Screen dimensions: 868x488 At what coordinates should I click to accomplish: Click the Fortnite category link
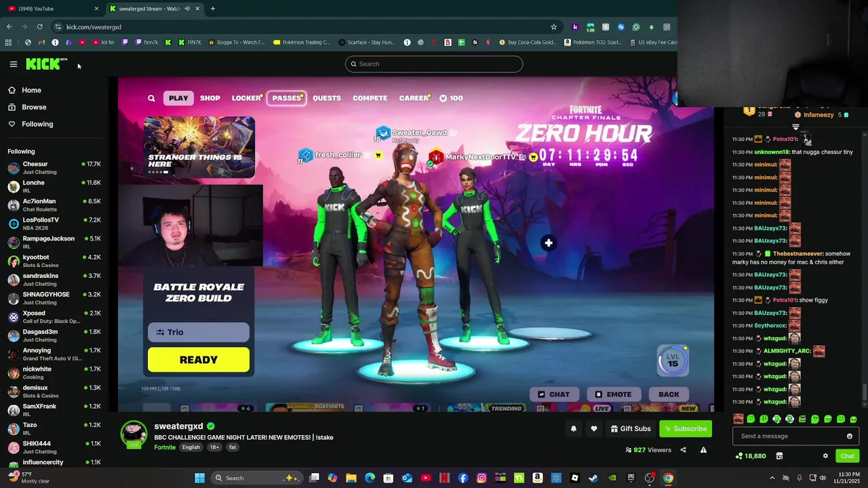pyautogui.click(x=165, y=447)
